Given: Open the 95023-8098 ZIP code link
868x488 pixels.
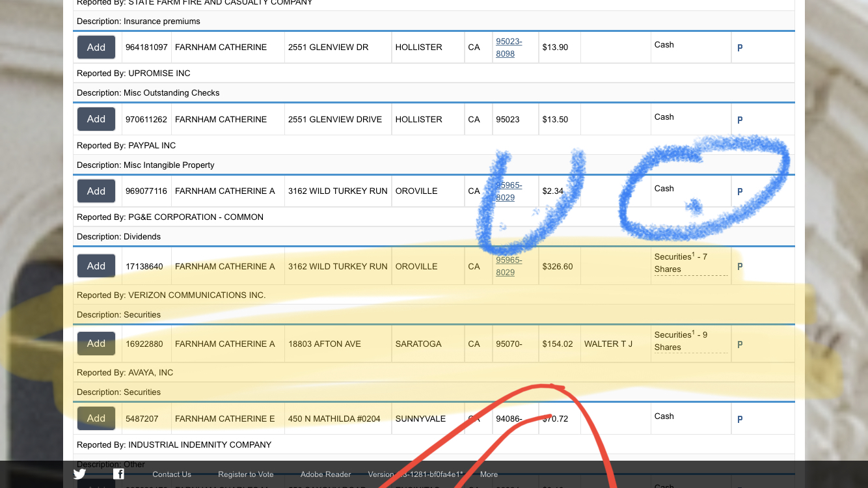Looking at the screenshot, I should (509, 47).
